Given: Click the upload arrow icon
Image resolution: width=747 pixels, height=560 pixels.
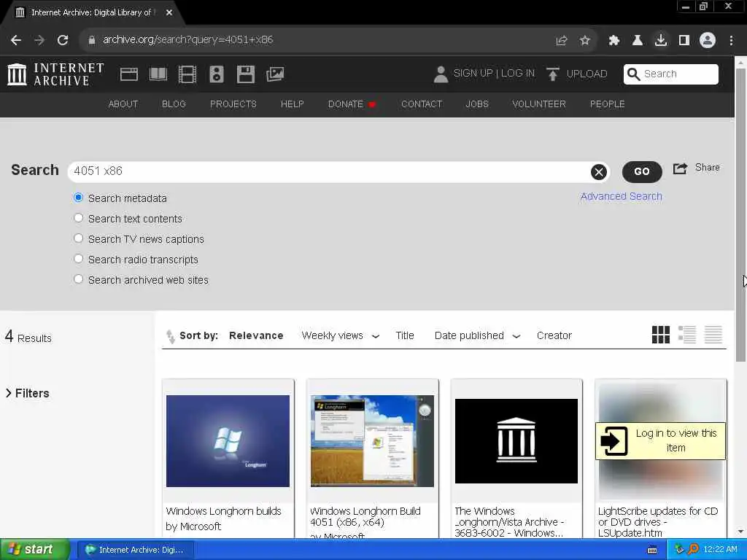Looking at the screenshot, I should (x=553, y=74).
